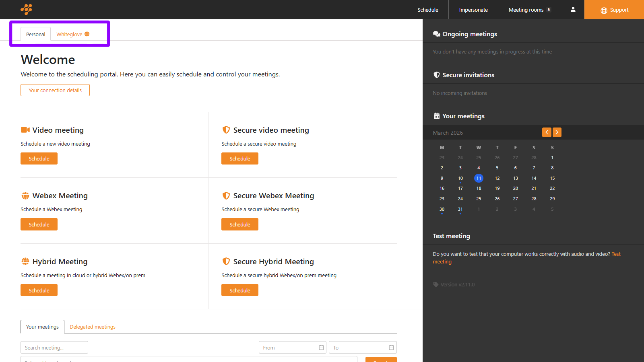Select March 17 in the calendar
This screenshot has height=362, width=644.
point(460,188)
